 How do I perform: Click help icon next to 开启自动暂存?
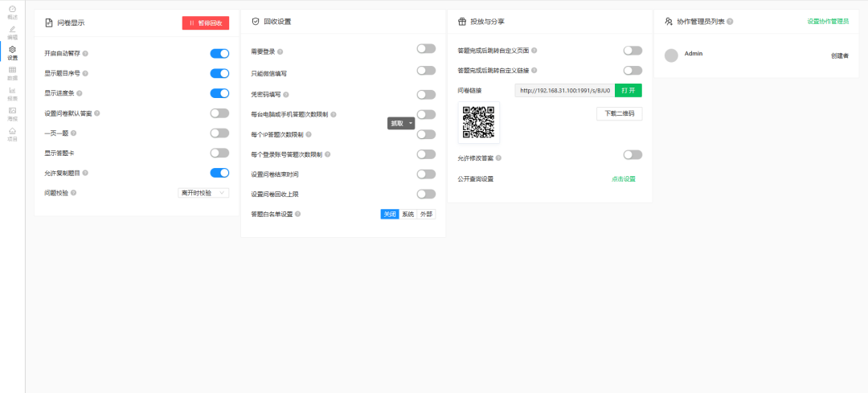pos(85,54)
